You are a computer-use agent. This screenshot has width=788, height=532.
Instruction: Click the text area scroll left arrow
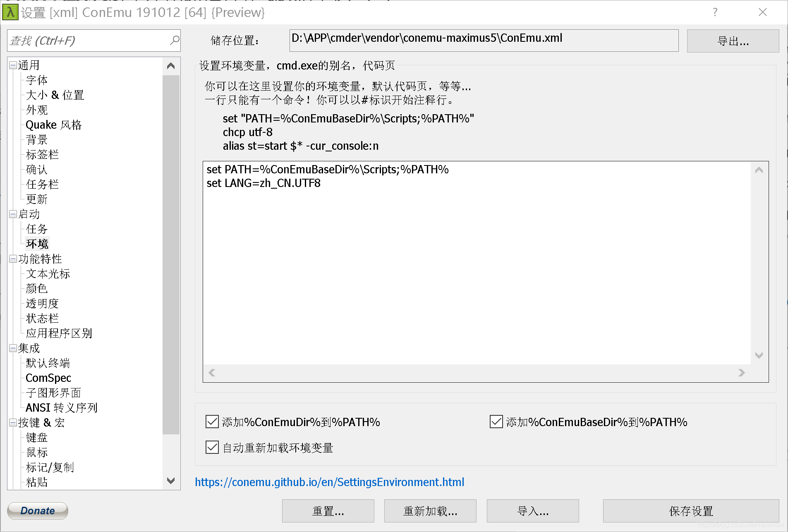tap(212, 373)
